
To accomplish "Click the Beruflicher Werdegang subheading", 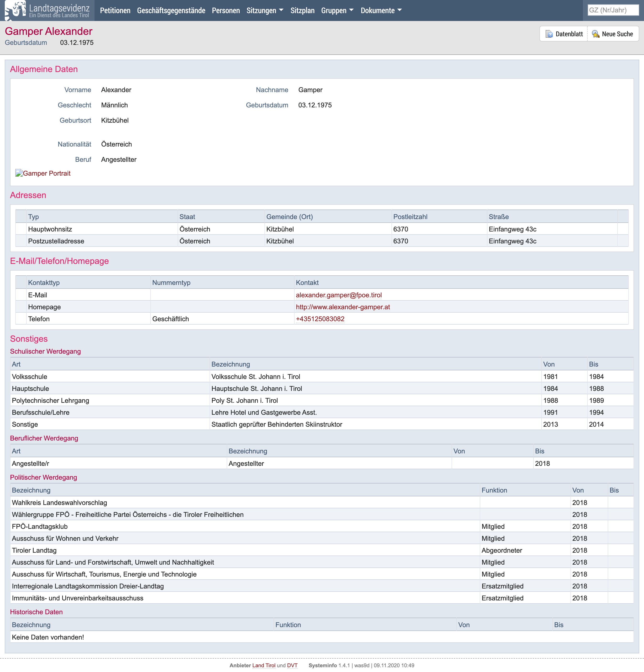I will click(44, 438).
